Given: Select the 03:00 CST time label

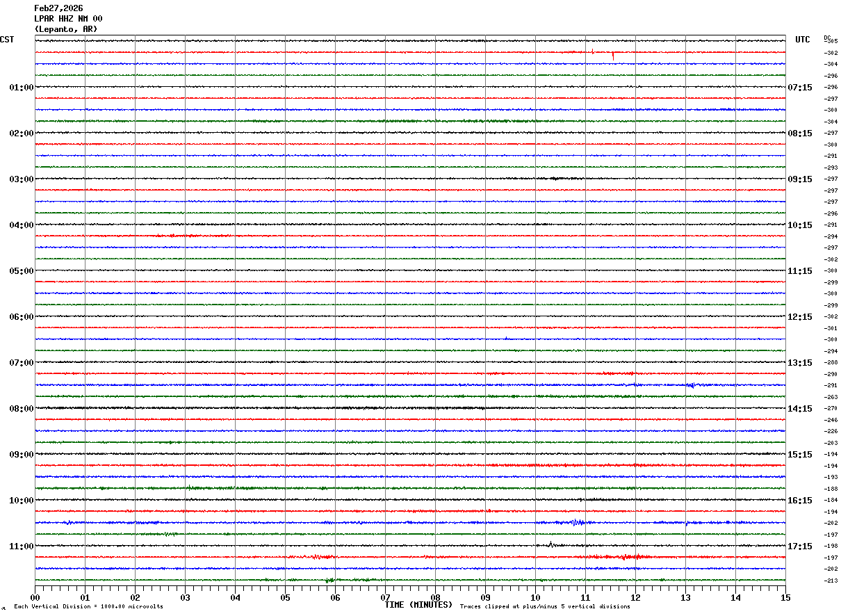Looking at the screenshot, I should (22, 179).
